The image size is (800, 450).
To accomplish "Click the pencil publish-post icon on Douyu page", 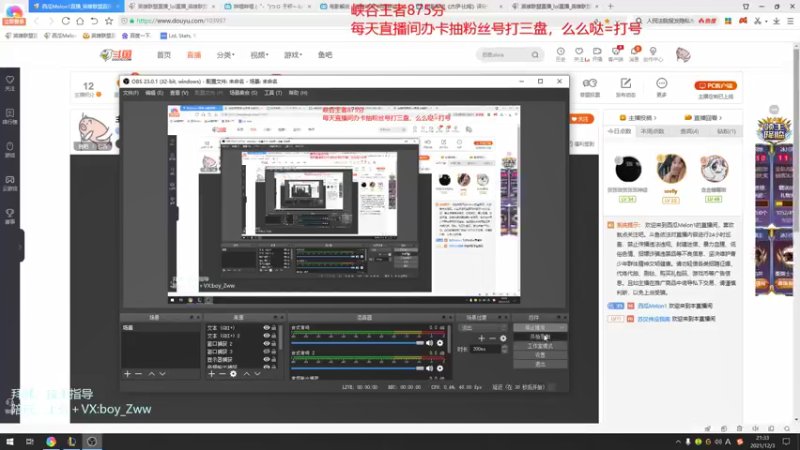I will coord(626,83).
